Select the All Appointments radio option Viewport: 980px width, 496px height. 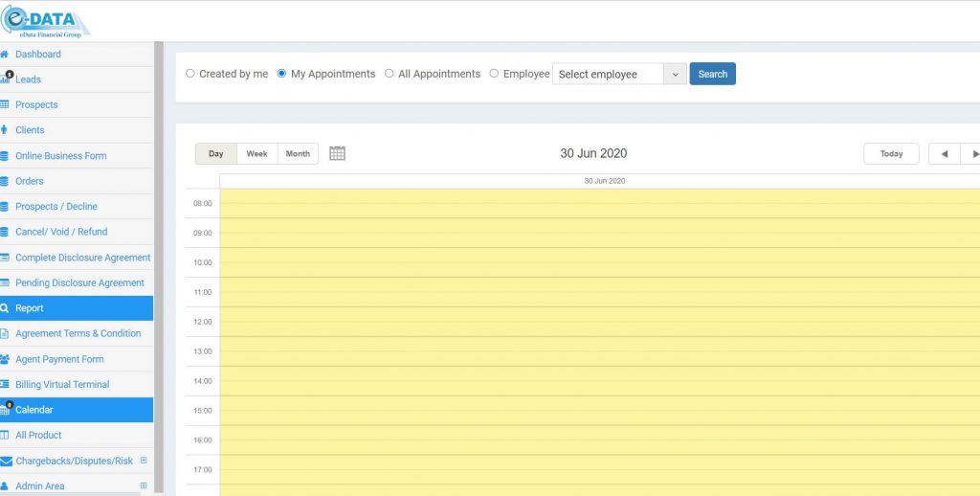click(389, 74)
